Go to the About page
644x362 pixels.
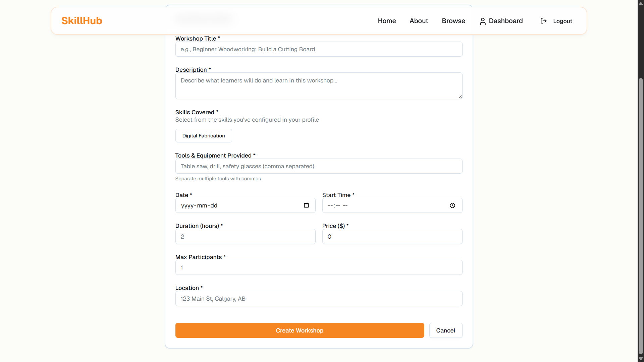pos(419,21)
